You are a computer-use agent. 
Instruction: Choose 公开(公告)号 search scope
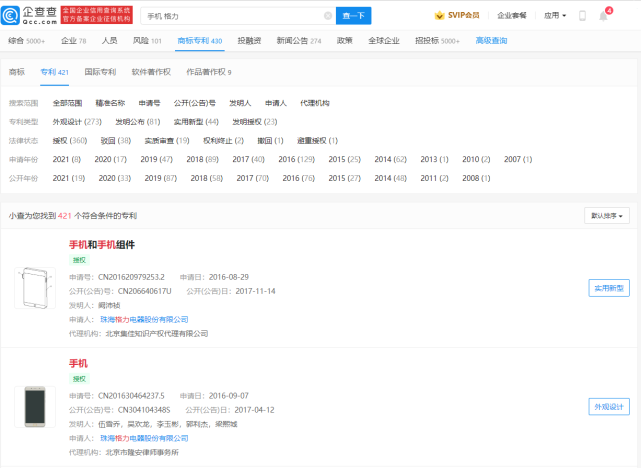[x=195, y=103]
